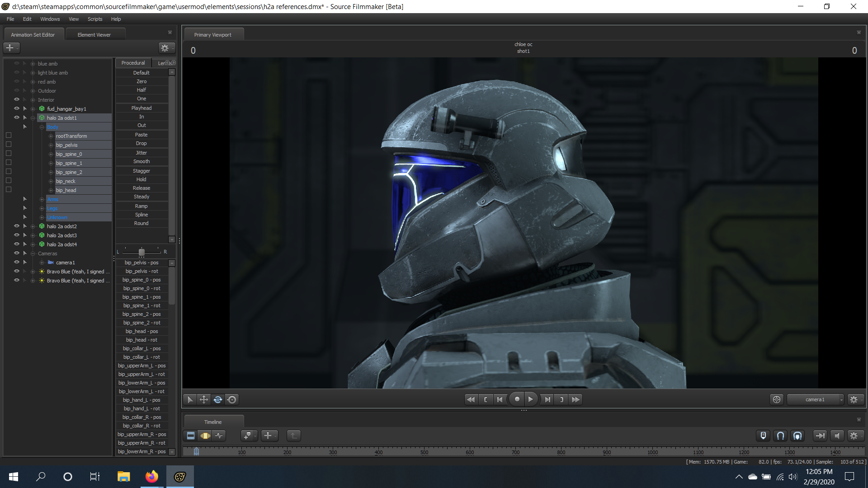Step forward one frame
The image size is (868, 488).
pos(547,399)
